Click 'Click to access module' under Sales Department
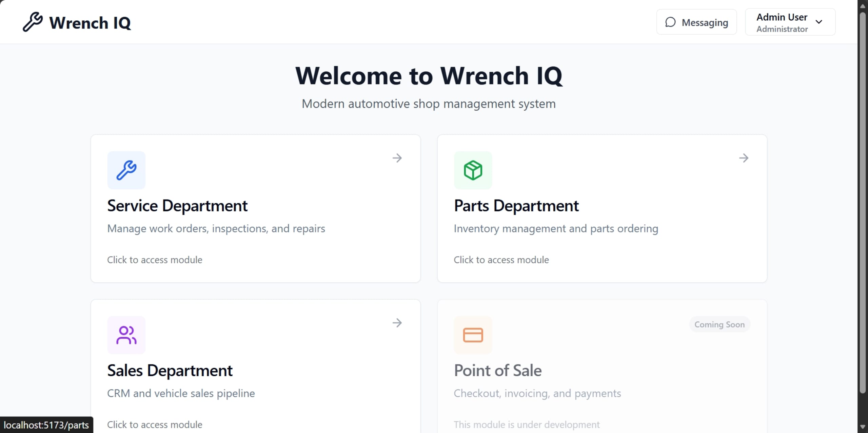 (x=155, y=425)
